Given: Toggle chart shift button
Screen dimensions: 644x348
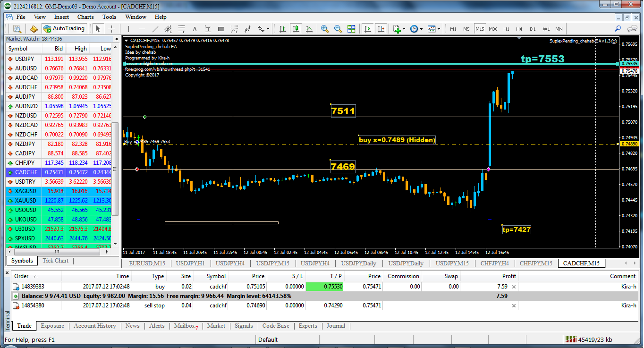Looking at the screenshot, I should tap(381, 29).
